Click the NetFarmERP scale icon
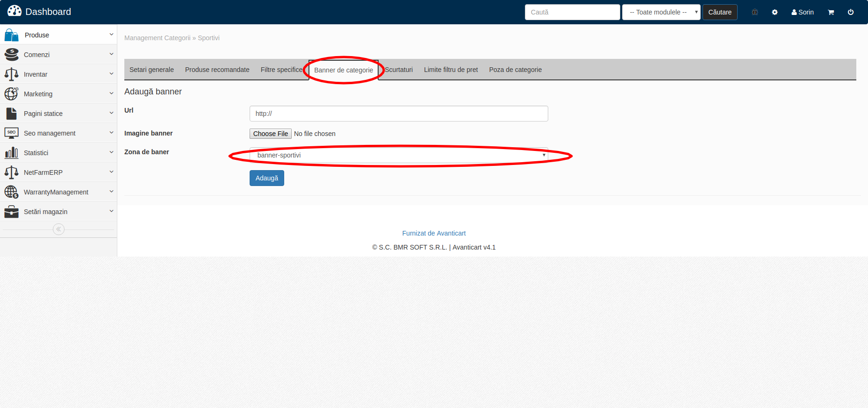This screenshot has width=868, height=408. coord(12,172)
